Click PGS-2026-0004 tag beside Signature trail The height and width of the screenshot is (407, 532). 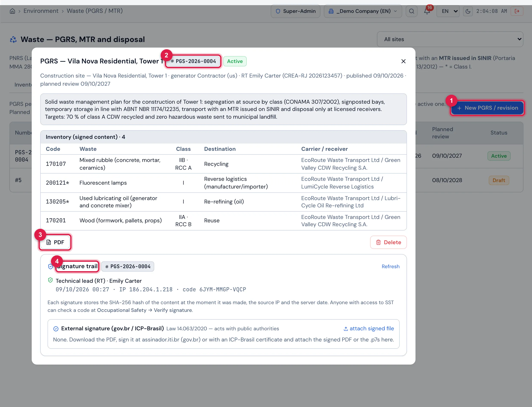click(x=128, y=266)
